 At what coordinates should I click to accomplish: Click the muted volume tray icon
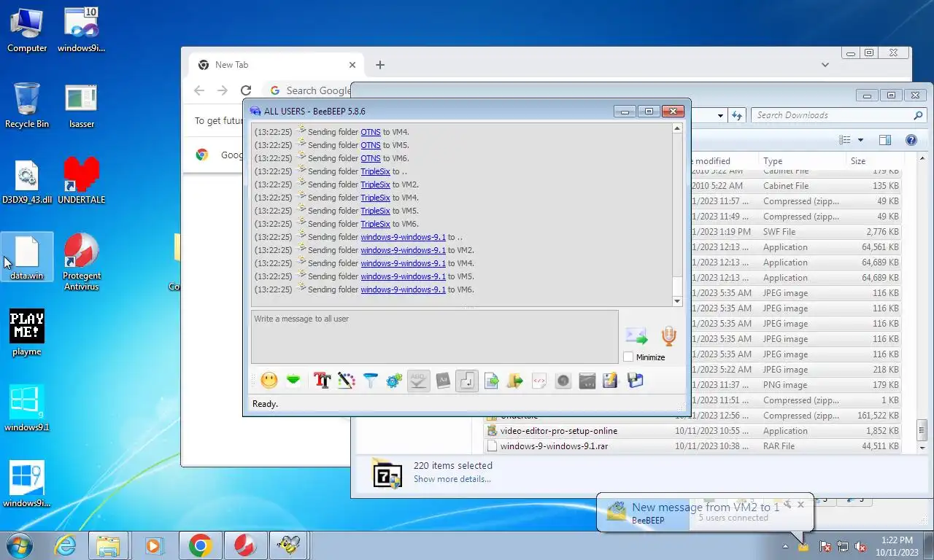point(860,546)
